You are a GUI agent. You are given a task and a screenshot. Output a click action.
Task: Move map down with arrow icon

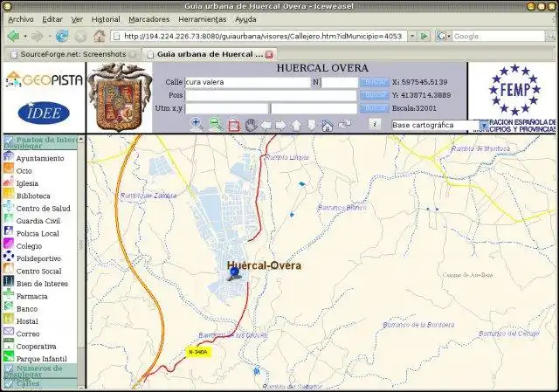312,125
